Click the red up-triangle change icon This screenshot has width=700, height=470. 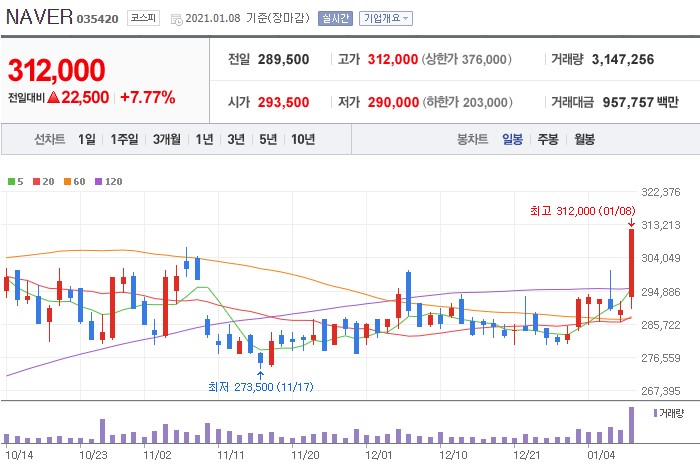tap(53, 97)
